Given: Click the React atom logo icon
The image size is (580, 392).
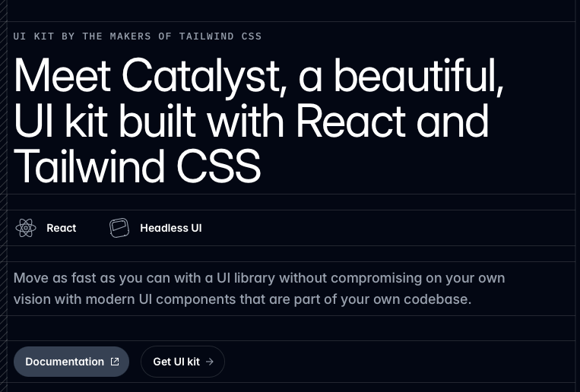Looking at the screenshot, I should point(26,228).
